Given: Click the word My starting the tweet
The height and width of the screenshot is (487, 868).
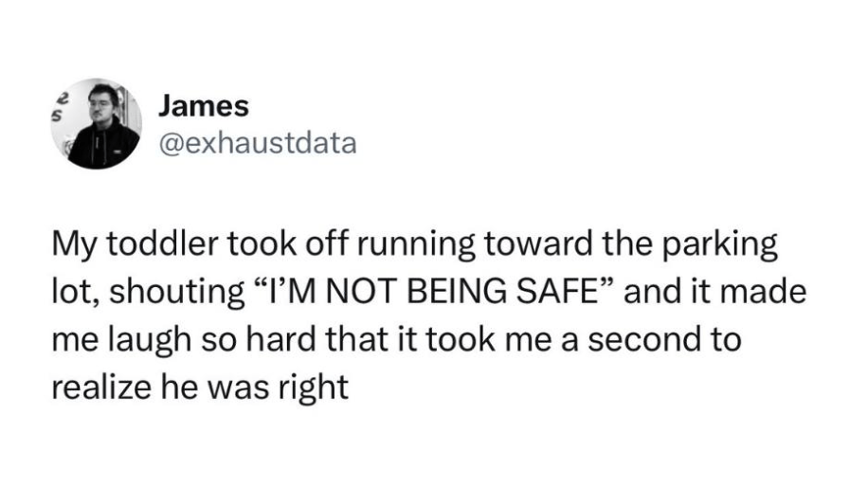Looking at the screenshot, I should click(75, 244).
